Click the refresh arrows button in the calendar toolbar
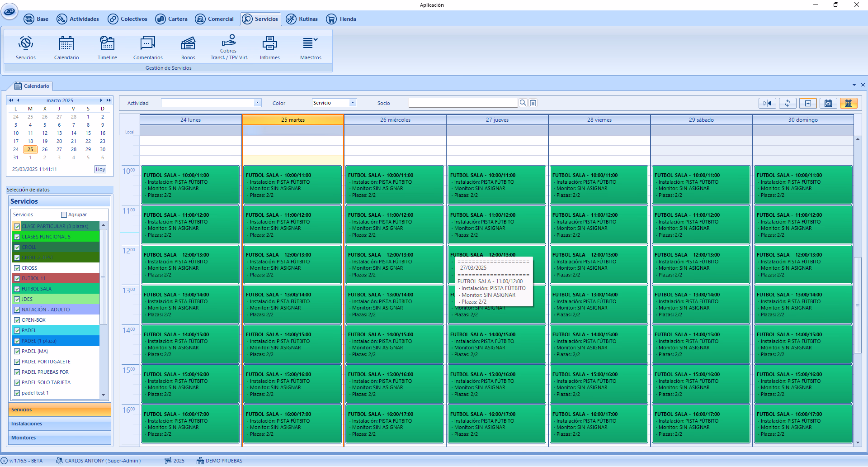Screen dimensions: 868x467 (787, 103)
